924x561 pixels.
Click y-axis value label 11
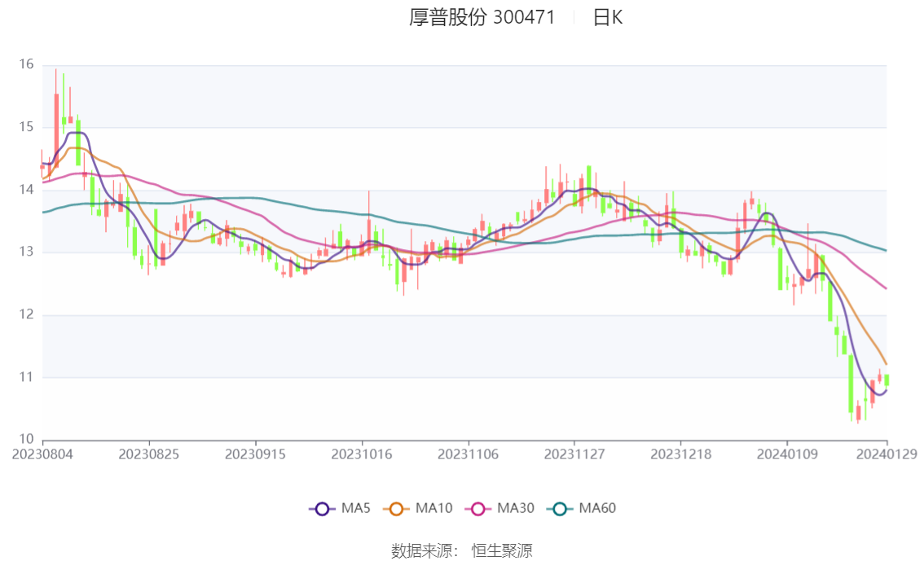click(26, 377)
